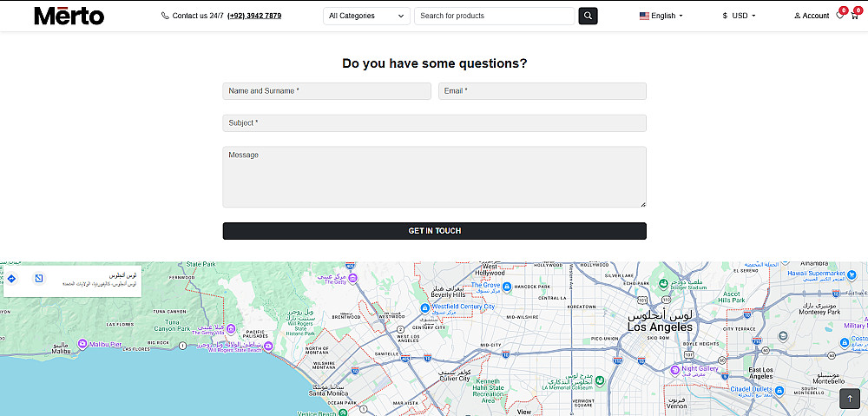
Task: Click the Ascot Hills Park label
Action: 731,297
